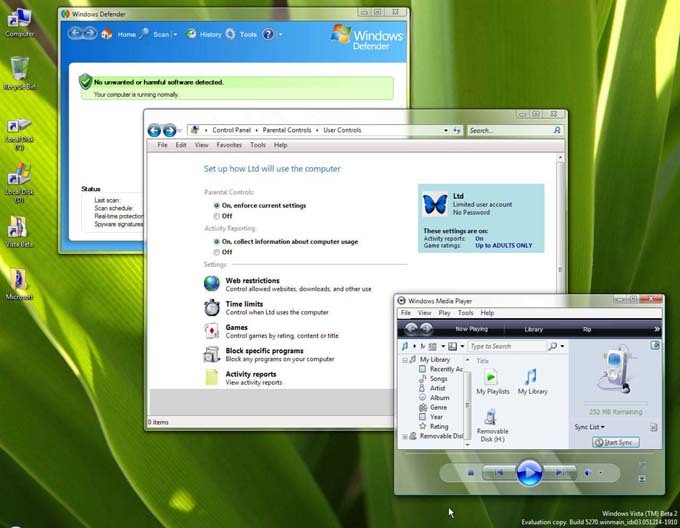
Task: Open Tools in Windows Defender
Action: tap(241, 34)
